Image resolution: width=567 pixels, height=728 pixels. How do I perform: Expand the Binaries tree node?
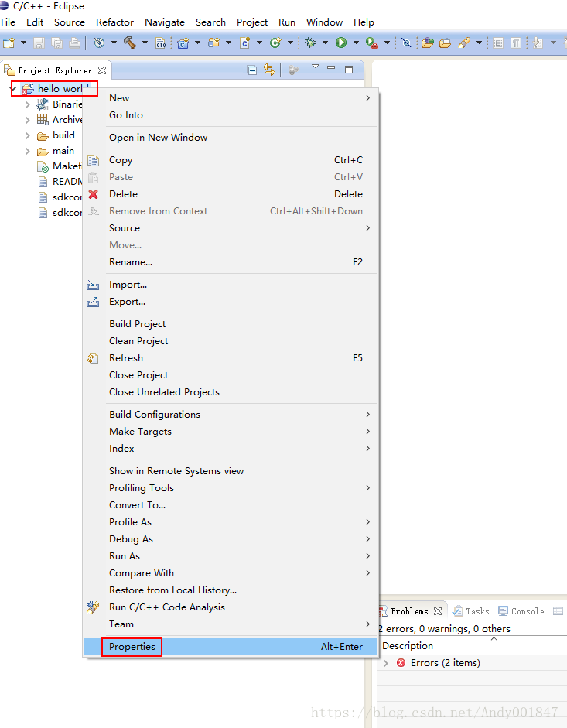(x=27, y=104)
